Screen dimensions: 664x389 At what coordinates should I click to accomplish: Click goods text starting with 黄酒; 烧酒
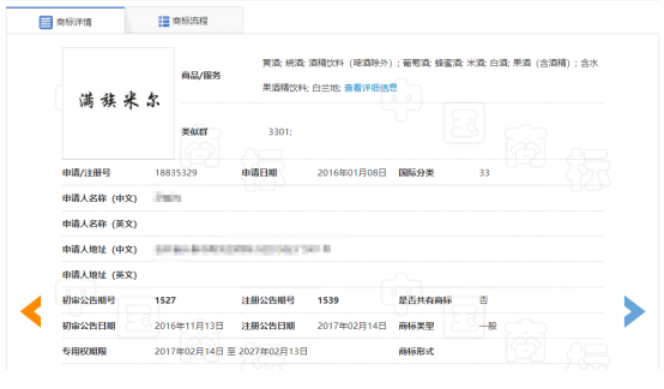430,63
